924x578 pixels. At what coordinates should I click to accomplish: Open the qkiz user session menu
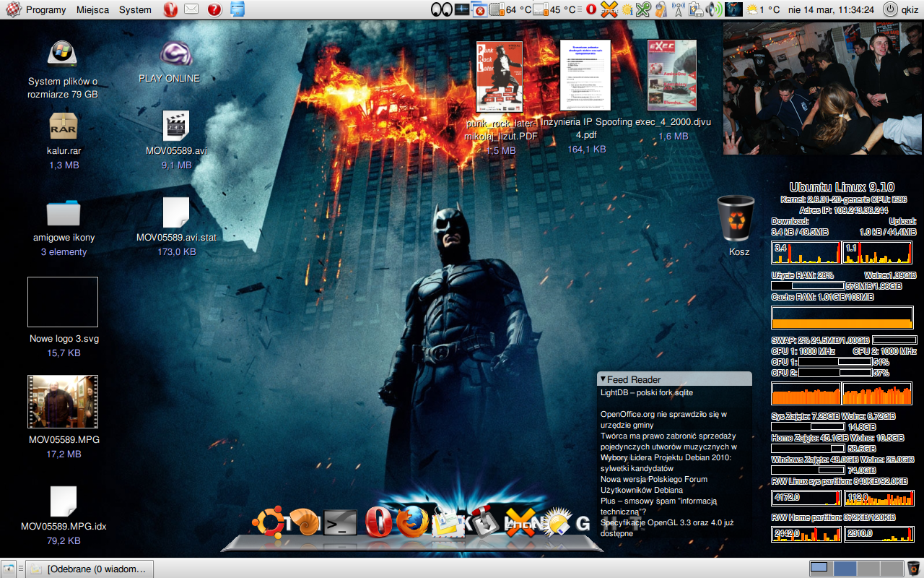(900, 9)
